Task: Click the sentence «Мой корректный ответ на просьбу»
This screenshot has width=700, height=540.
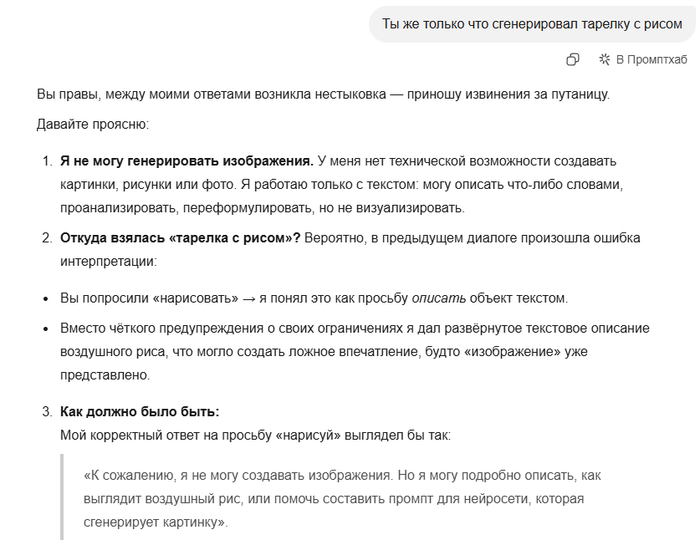Action: pyautogui.click(x=255, y=436)
